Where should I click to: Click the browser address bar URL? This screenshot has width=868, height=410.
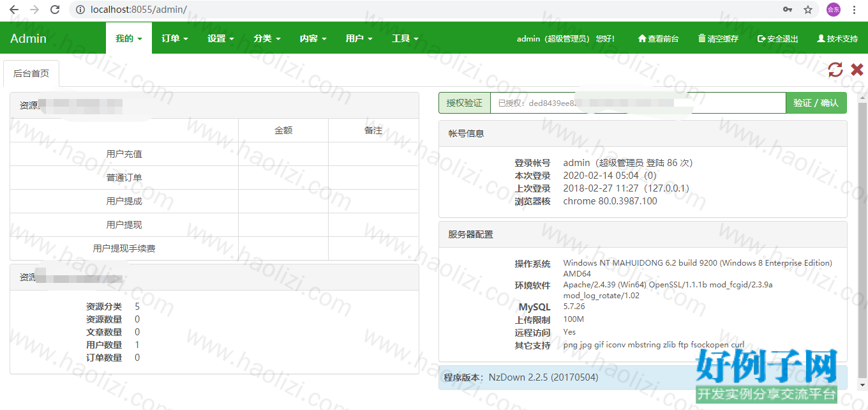(138, 10)
